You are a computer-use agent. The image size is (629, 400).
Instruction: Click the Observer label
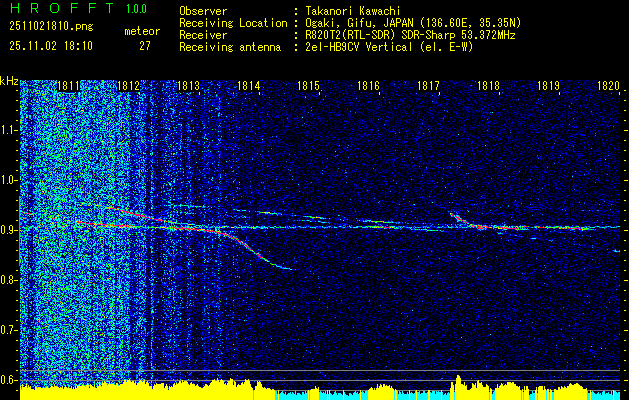(203, 11)
